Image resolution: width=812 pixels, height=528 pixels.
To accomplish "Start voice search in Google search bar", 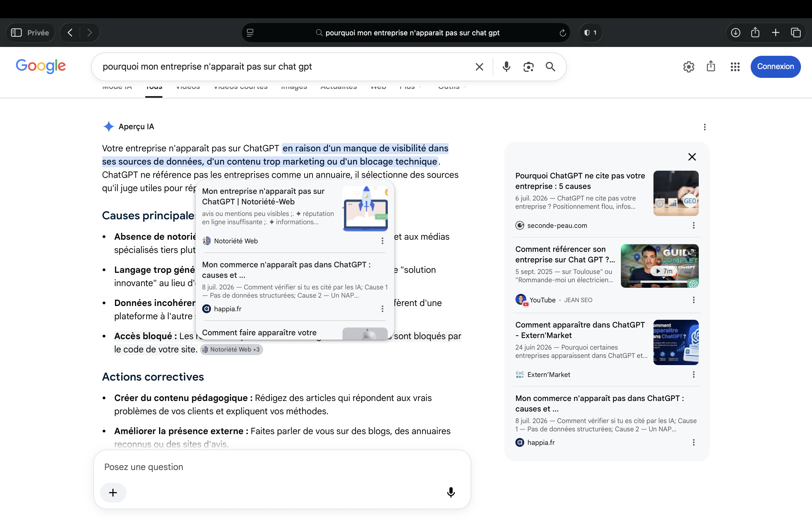I will (506, 67).
